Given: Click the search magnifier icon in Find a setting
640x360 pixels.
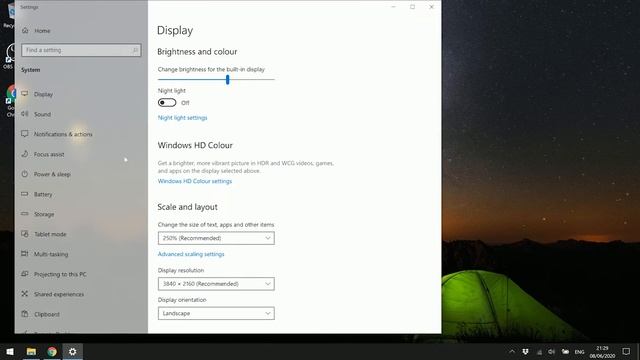Looking at the screenshot, I should pyautogui.click(x=135, y=50).
